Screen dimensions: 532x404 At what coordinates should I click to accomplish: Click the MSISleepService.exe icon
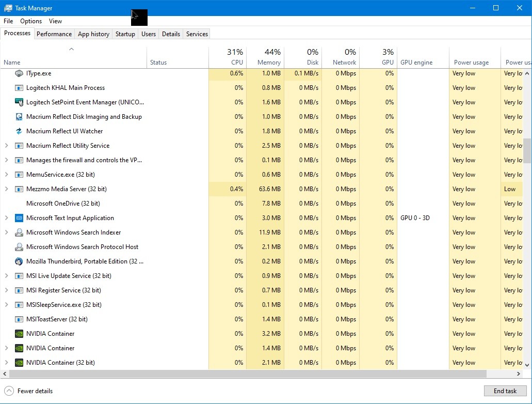[19, 305]
